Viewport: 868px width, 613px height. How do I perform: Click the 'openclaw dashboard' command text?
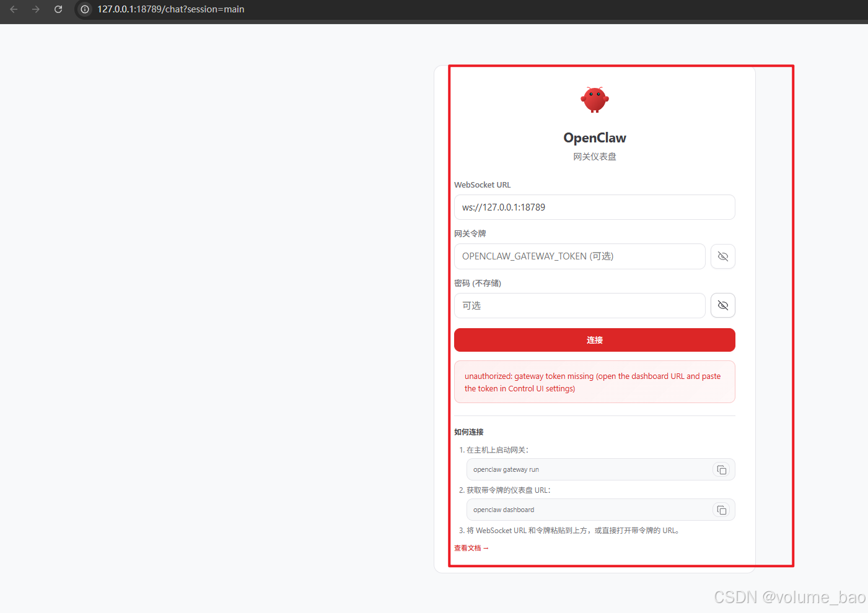point(504,510)
